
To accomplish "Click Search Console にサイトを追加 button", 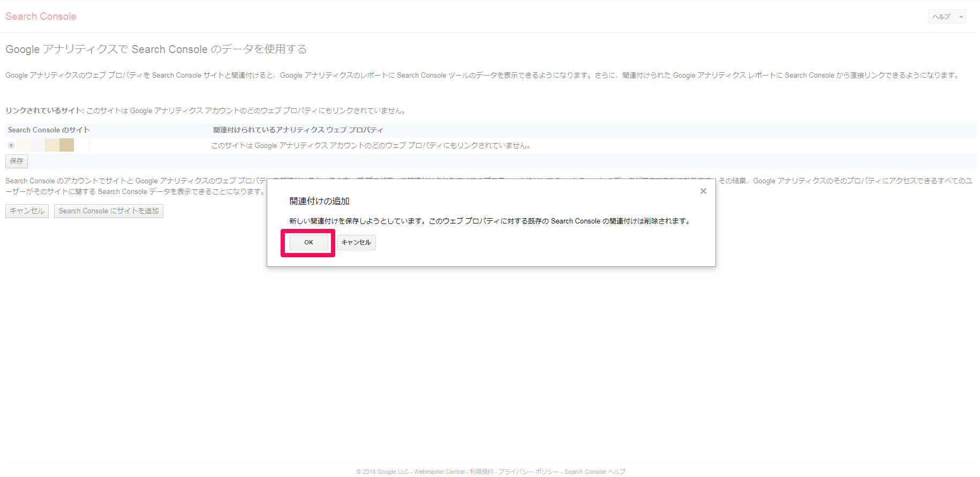I will pyautogui.click(x=109, y=211).
